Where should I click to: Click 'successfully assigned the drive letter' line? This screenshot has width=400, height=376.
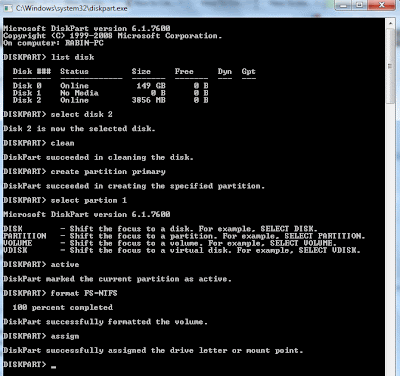click(153, 351)
